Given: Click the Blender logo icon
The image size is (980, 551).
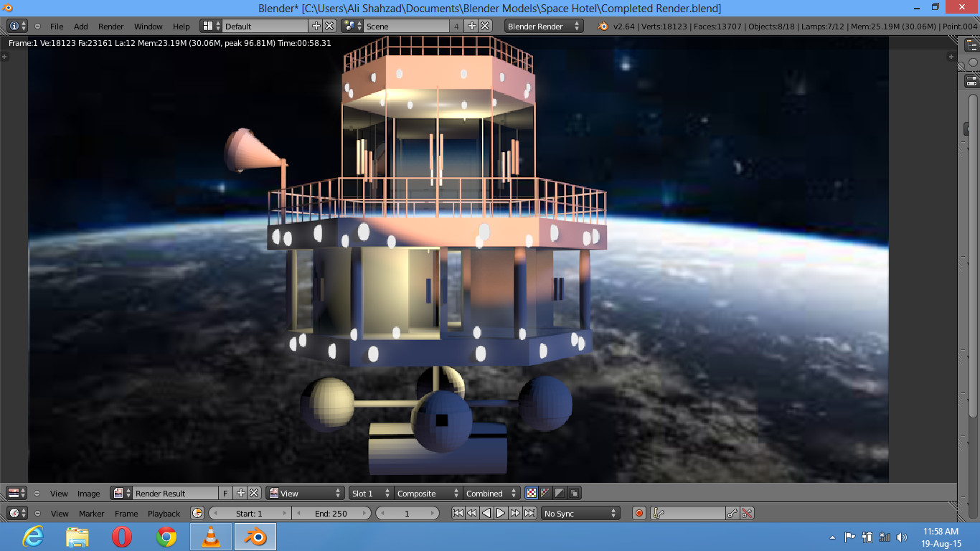Looking at the screenshot, I should [603, 26].
